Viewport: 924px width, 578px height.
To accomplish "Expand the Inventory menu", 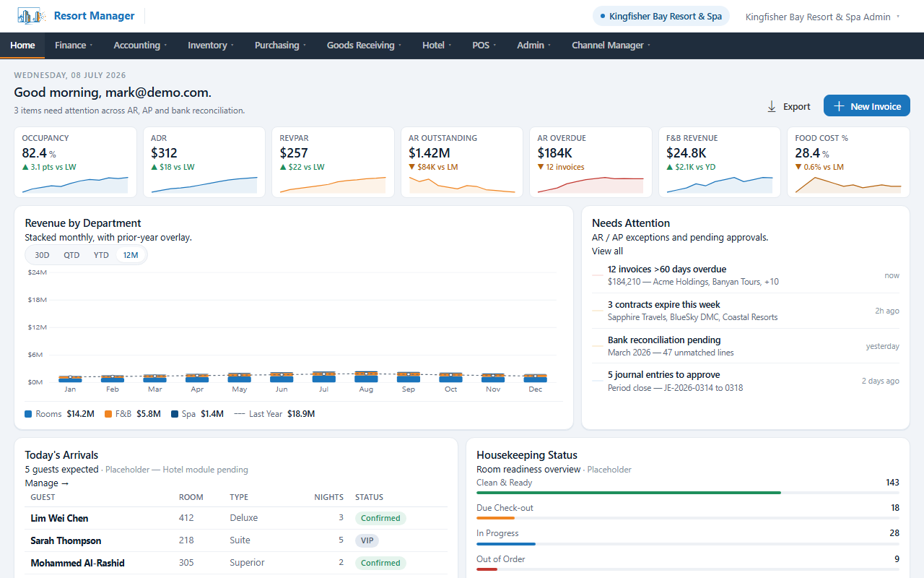I will click(211, 45).
